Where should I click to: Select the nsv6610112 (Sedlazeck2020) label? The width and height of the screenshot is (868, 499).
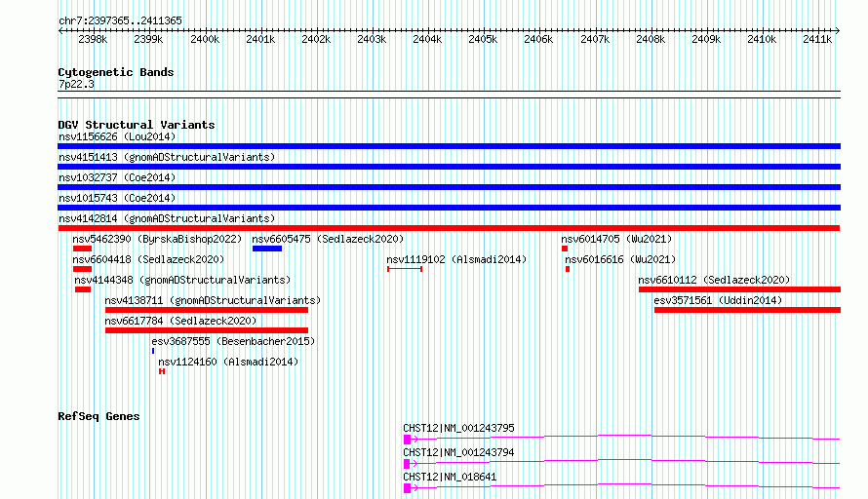714,280
